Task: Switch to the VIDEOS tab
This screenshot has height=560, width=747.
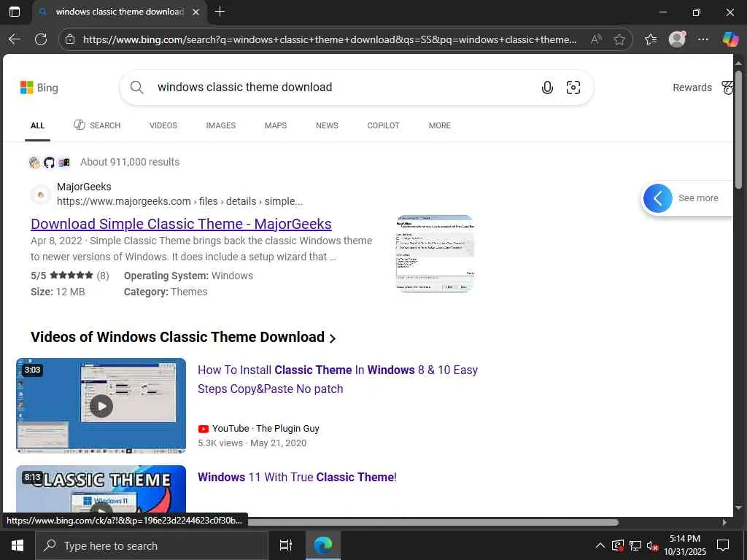Action: [x=163, y=125]
